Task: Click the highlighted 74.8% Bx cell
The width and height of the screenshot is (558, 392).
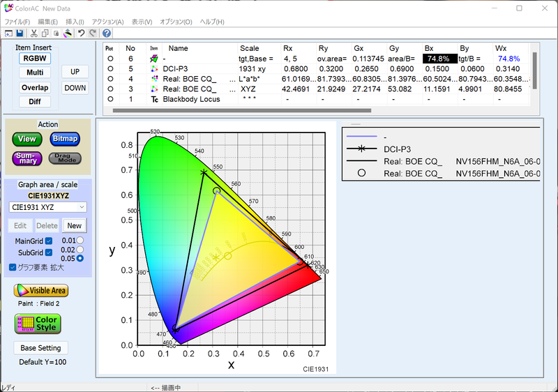Action: pos(440,59)
